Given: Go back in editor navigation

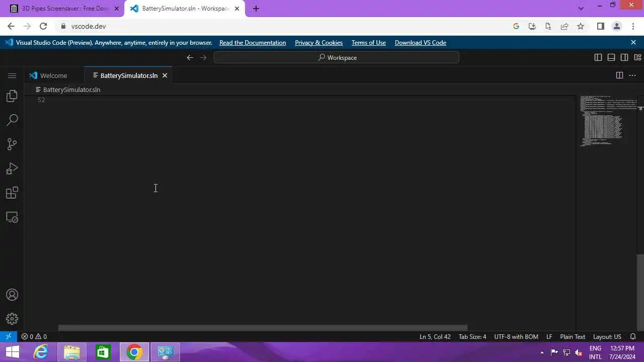Looking at the screenshot, I should click(190, 57).
